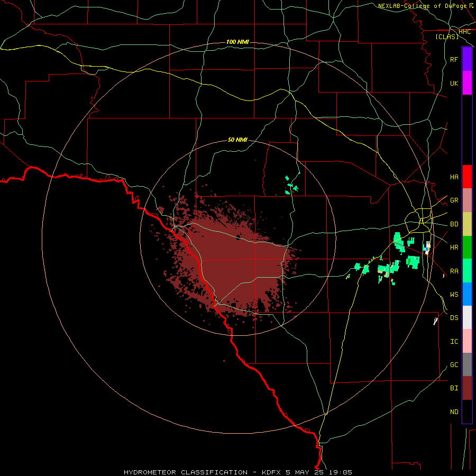Click the RF purple legend swatch
The width and height of the screenshot is (476, 476).
[x=467, y=59]
